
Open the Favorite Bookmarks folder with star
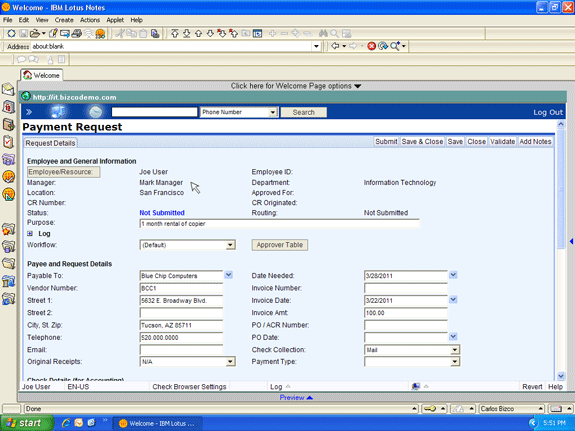click(8, 229)
